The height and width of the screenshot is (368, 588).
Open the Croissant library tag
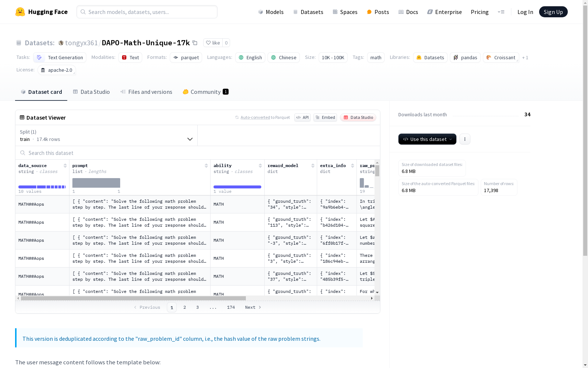tap(501, 57)
